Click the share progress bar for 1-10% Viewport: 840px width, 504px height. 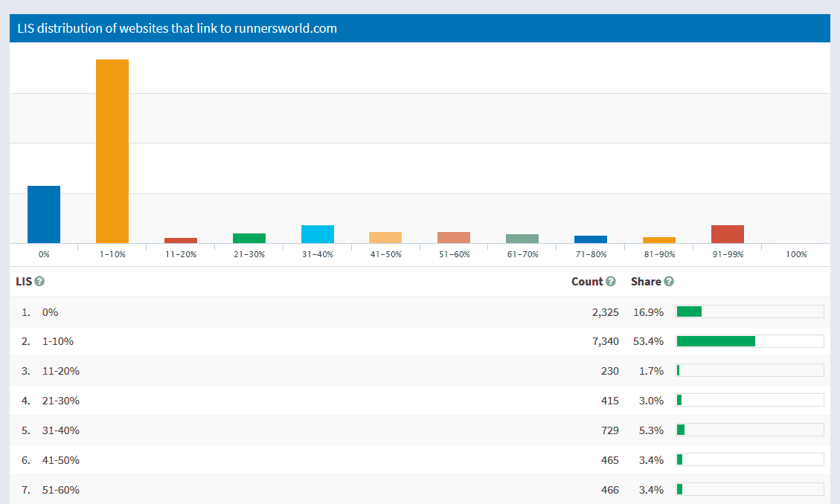tap(749, 341)
